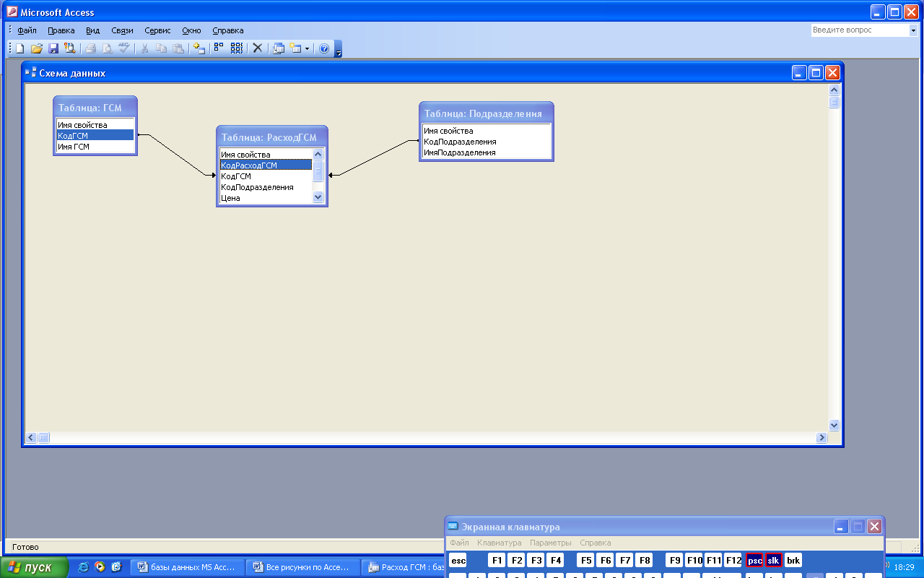
Task: Click F12 key on on-screen keyboard
Action: tap(733, 561)
